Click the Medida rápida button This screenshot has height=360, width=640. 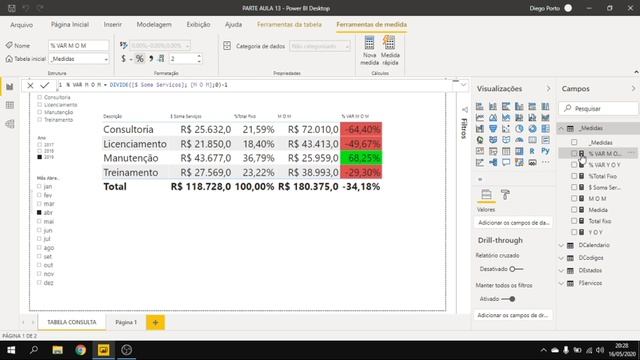(390, 51)
